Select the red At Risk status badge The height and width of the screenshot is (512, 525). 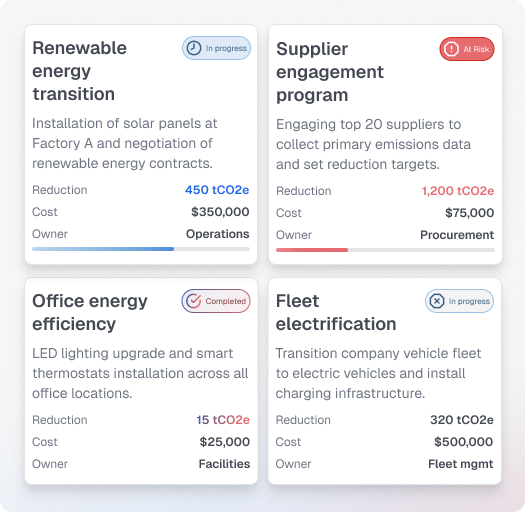(467, 49)
